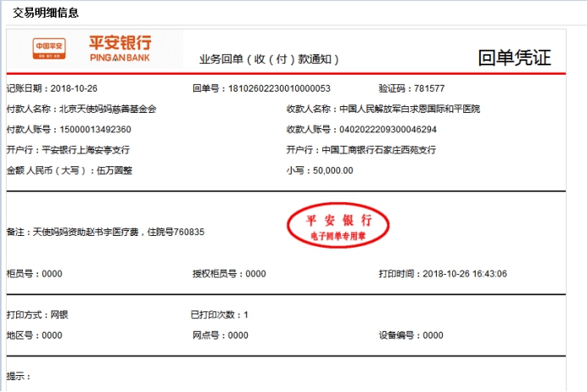Click the 平安银行 PING AN BANK logo
Viewport: 587px width, 392px height.
coord(120,48)
